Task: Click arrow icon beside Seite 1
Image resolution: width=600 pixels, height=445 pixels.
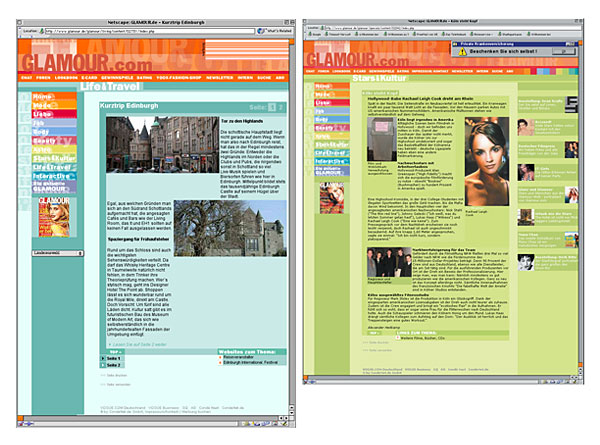Action: click(x=103, y=359)
